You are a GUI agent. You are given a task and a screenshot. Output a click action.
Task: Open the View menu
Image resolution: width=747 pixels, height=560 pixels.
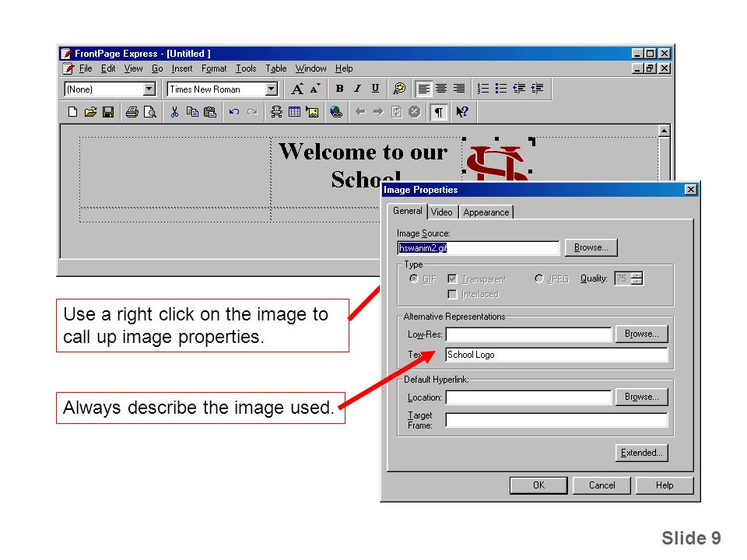click(133, 68)
